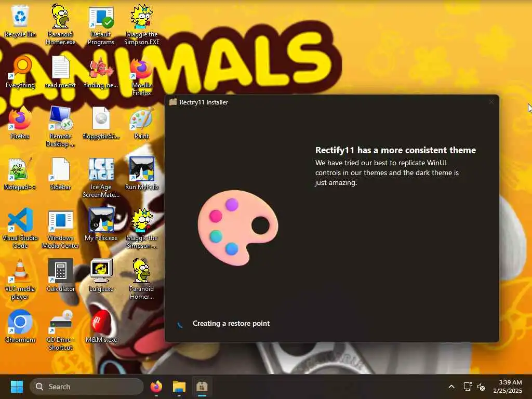Screen dimensions: 532x399
Task: Open CD Drive Shortcut icon
Action: [x=60, y=330]
